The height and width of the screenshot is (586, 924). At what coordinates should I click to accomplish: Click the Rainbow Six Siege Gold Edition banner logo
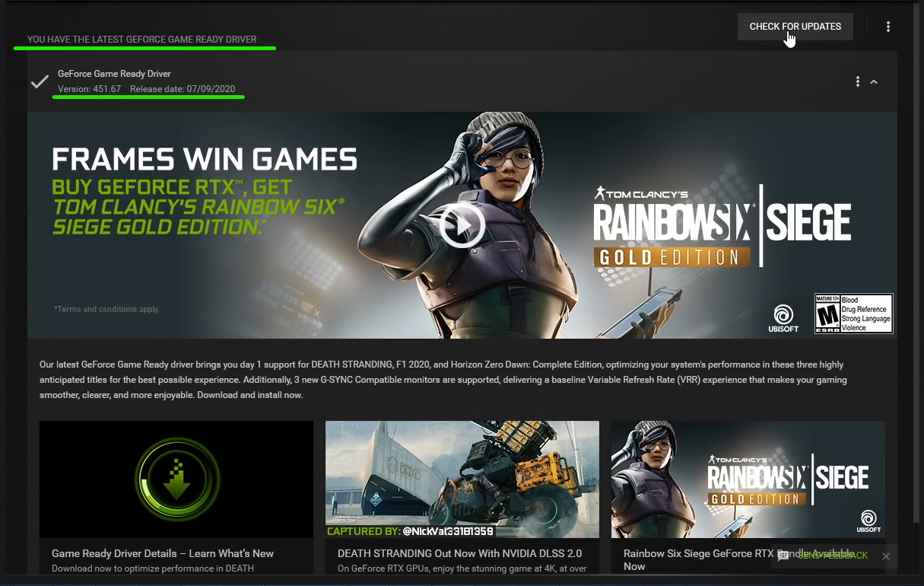[722, 225]
